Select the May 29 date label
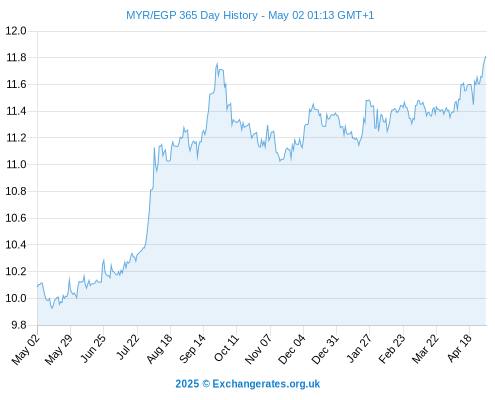The height and width of the screenshot is (400, 495). click(59, 349)
